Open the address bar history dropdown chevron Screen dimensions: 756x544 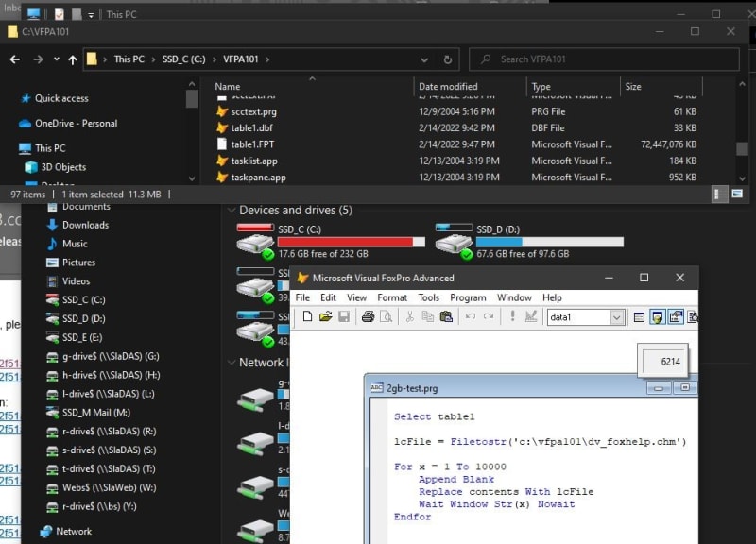pos(424,59)
